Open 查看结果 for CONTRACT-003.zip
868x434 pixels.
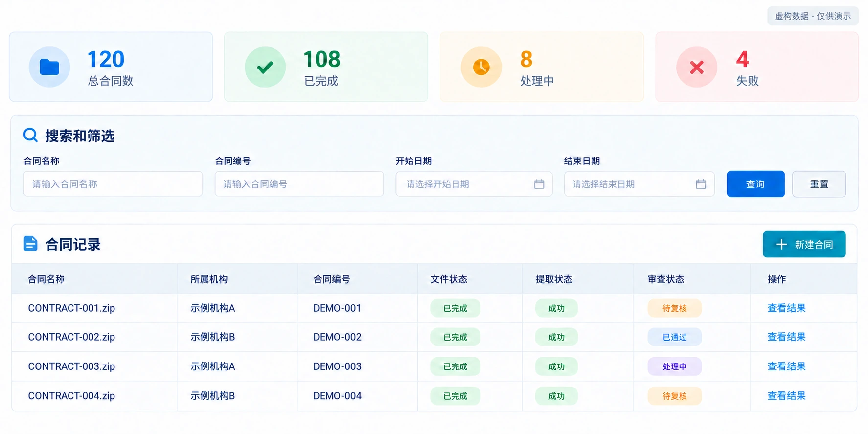(x=786, y=366)
